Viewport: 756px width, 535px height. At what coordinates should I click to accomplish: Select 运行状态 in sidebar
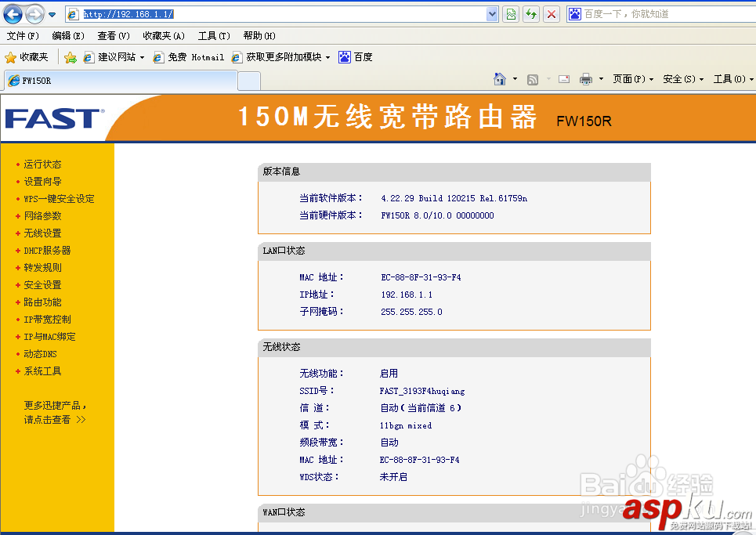coord(42,164)
